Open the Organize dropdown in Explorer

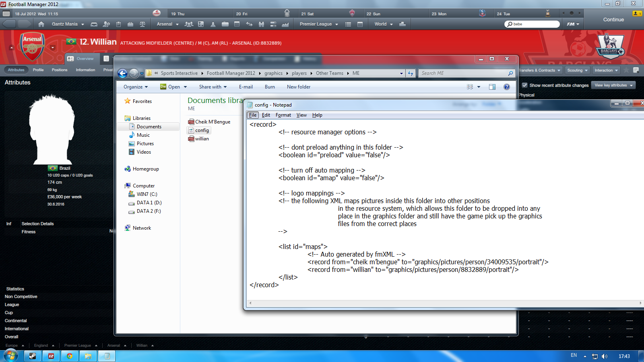[x=136, y=87]
